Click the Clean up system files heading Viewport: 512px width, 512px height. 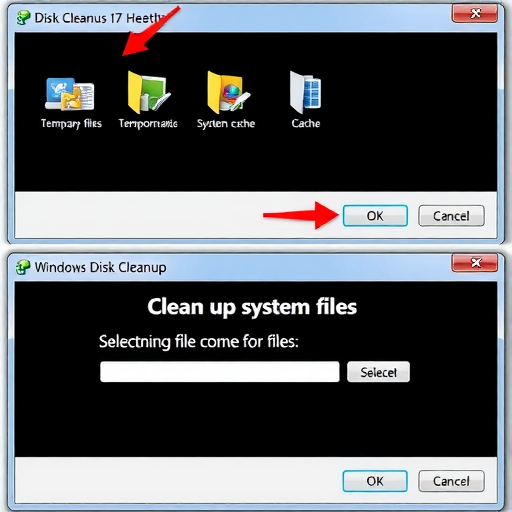252,307
